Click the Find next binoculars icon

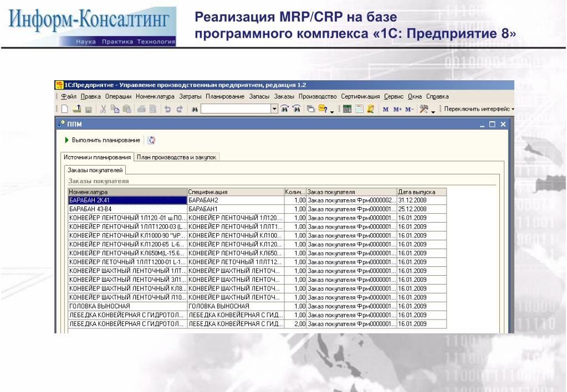[284, 109]
